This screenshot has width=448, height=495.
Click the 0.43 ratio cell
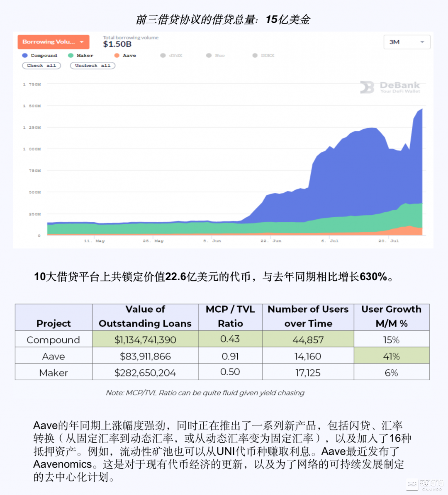[230, 340]
